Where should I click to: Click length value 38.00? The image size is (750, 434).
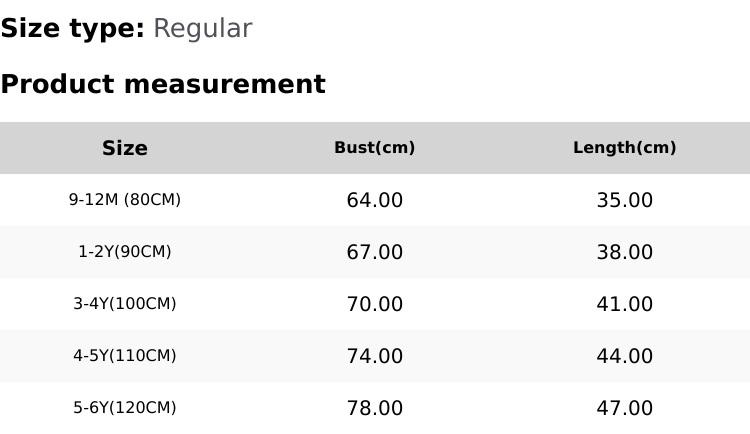[x=625, y=252]
